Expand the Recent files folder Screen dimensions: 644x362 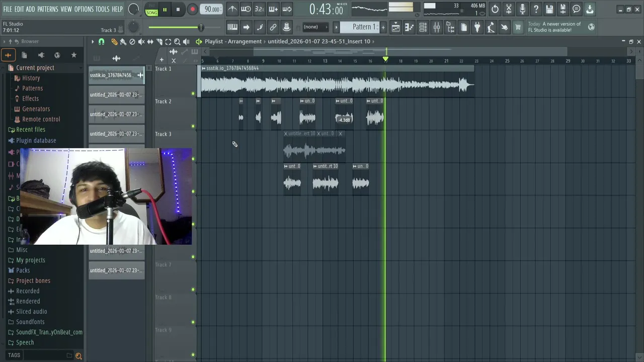30,130
